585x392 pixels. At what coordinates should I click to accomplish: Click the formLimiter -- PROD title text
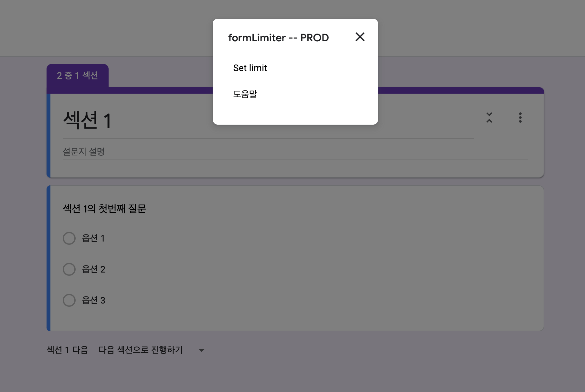click(x=278, y=38)
